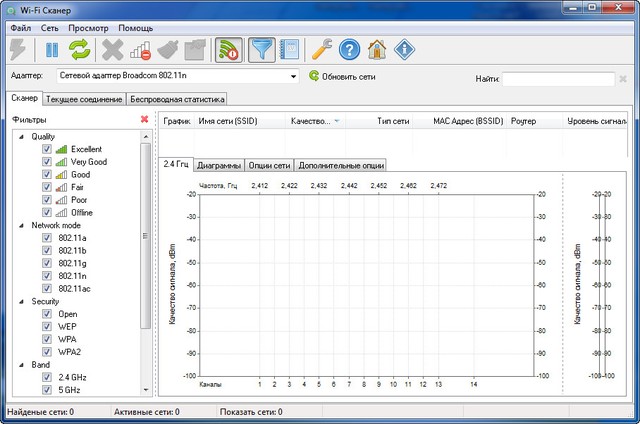Image resolution: width=640 pixels, height=424 pixels.
Task: Click the pause scanning icon
Action: point(51,49)
